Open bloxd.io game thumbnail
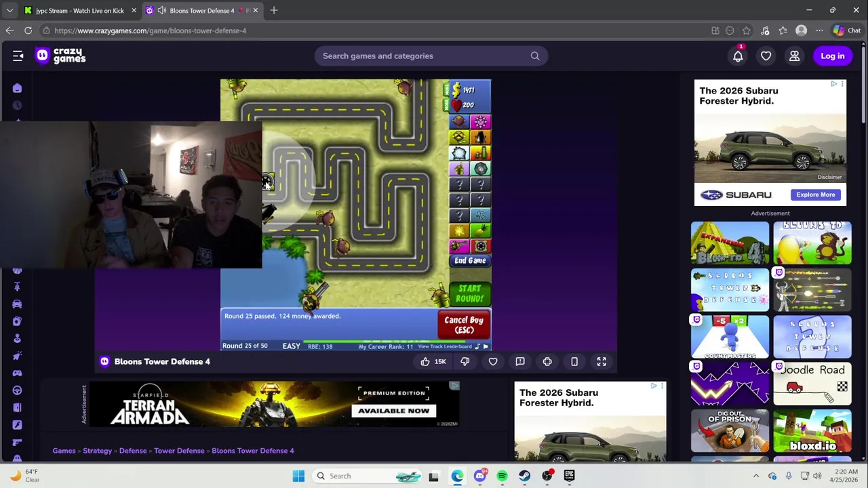 tap(812, 430)
